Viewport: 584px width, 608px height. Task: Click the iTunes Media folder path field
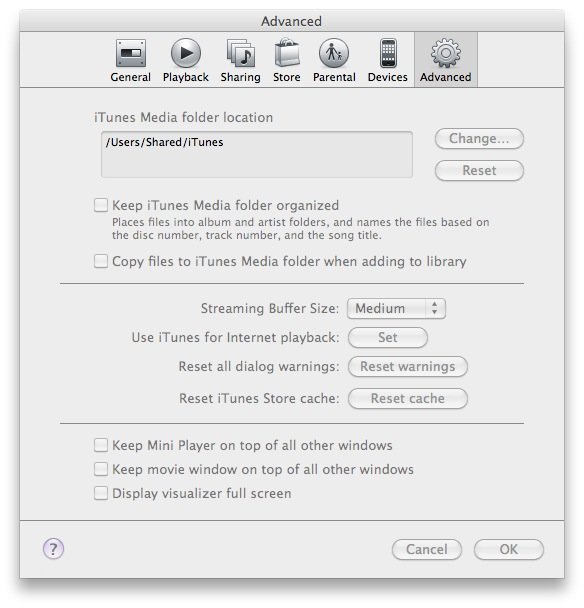tap(257, 154)
